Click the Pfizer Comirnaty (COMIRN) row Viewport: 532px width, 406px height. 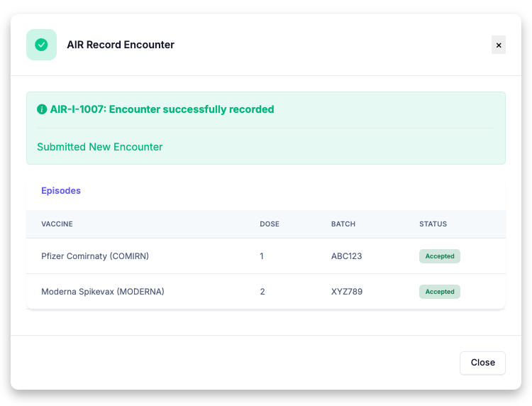point(266,256)
